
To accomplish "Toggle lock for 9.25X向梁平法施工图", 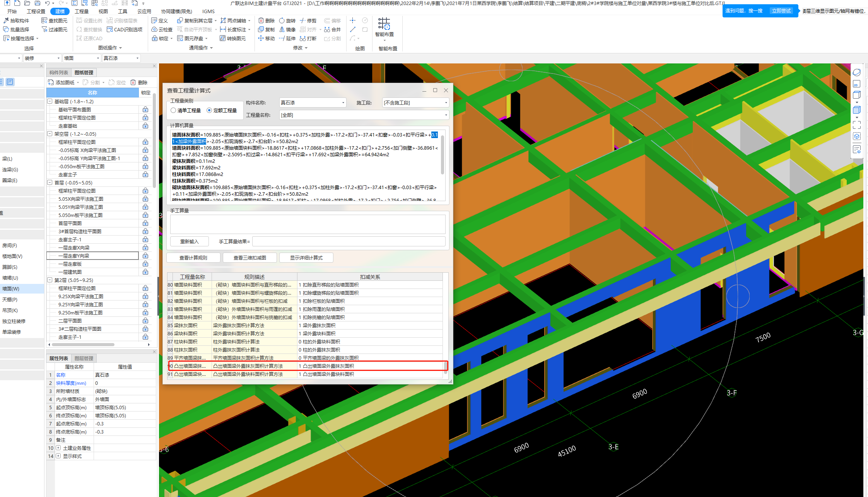I will [x=145, y=296].
